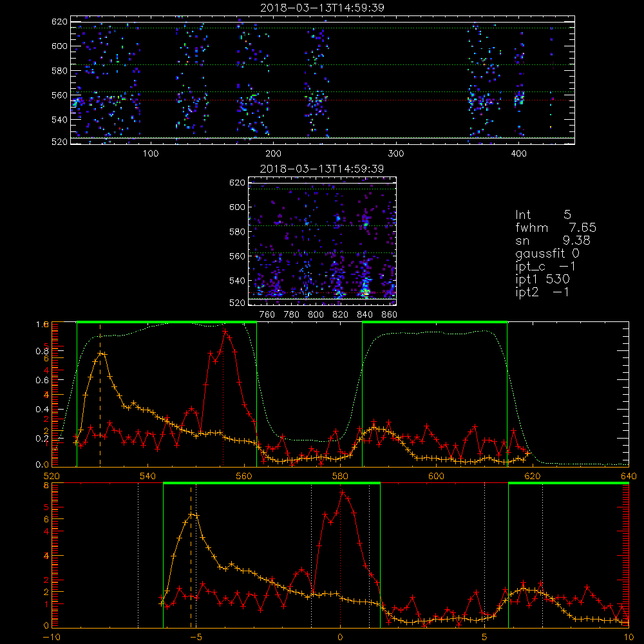The image size is (644, 644).
Task: Click x-axis label 840 on the middle image
Action: coord(365,315)
